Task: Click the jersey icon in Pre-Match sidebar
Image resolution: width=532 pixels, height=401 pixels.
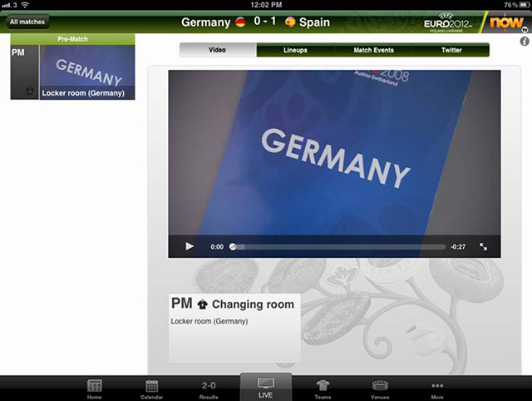Action: pos(30,91)
